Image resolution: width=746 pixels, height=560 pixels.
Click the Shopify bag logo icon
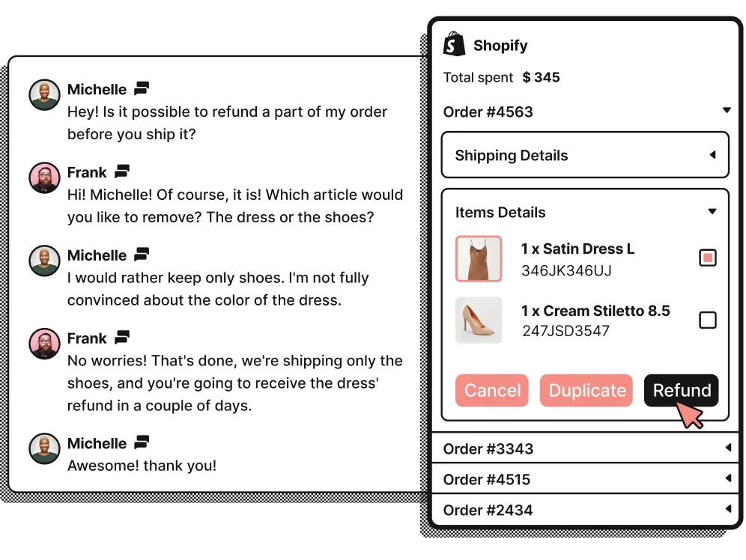[454, 44]
